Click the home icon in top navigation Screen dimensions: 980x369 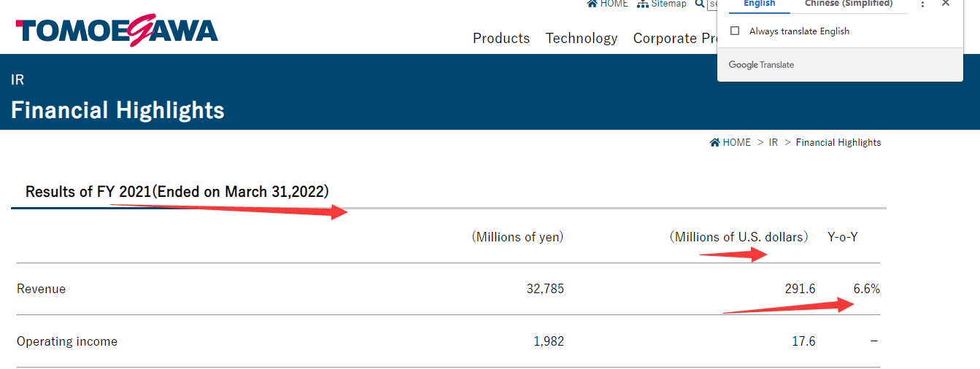[x=593, y=4]
